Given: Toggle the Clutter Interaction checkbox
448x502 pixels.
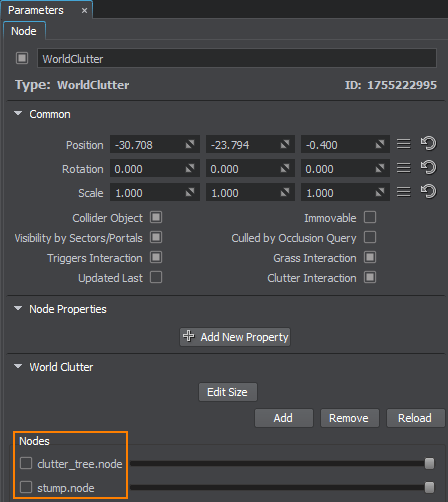Looking at the screenshot, I should [x=370, y=277].
